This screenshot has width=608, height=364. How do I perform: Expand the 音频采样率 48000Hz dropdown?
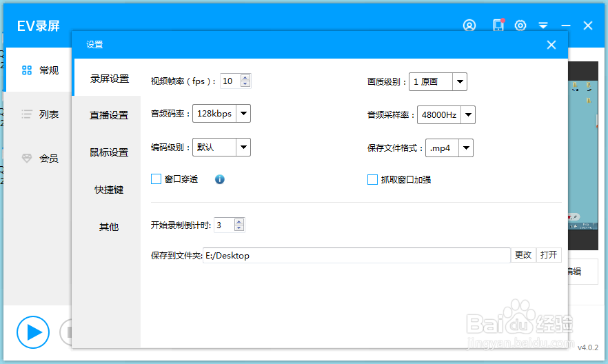(x=468, y=114)
